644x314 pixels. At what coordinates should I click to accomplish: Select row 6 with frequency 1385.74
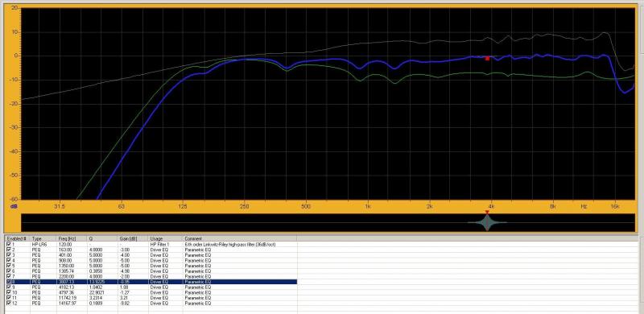151,271
